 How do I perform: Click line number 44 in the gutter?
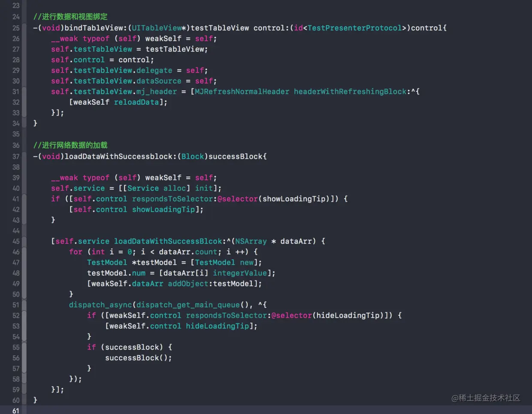pos(16,231)
